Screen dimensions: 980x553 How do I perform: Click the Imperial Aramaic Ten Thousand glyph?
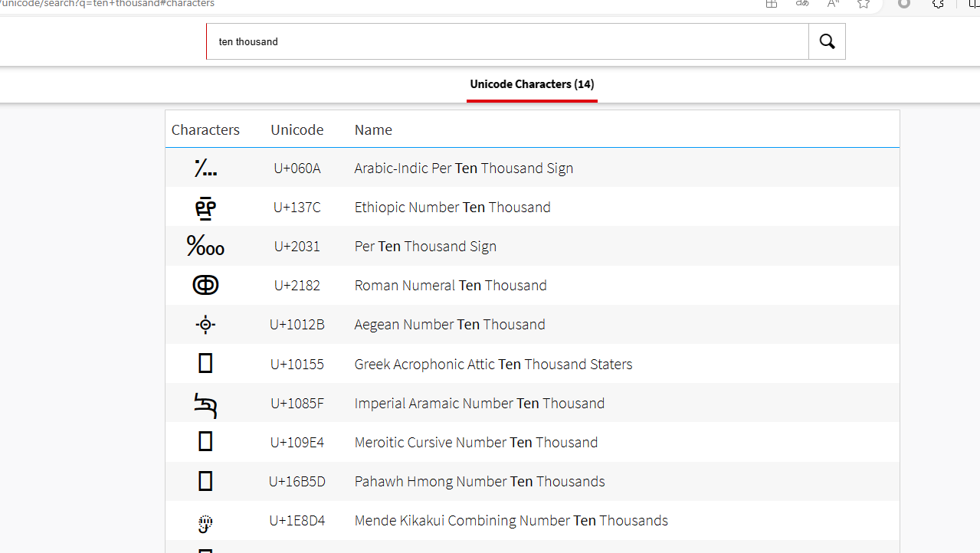click(205, 404)
